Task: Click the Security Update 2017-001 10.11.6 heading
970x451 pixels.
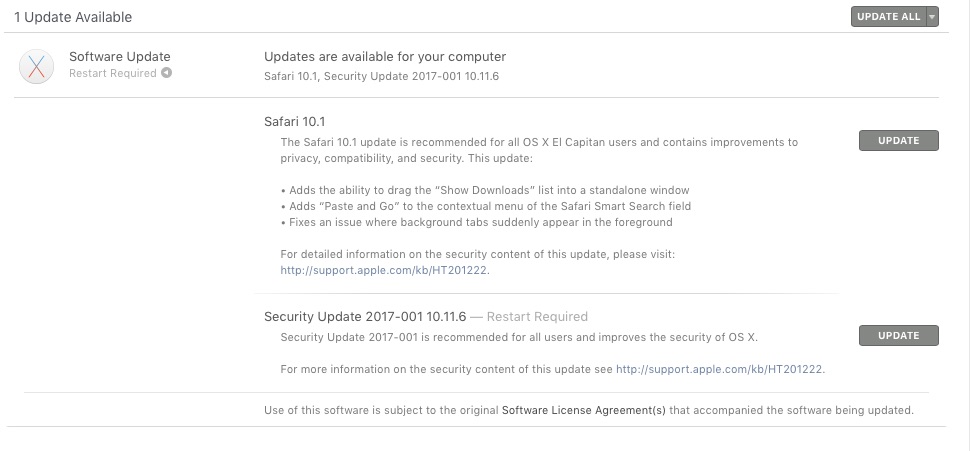Action: pos(365,317)
